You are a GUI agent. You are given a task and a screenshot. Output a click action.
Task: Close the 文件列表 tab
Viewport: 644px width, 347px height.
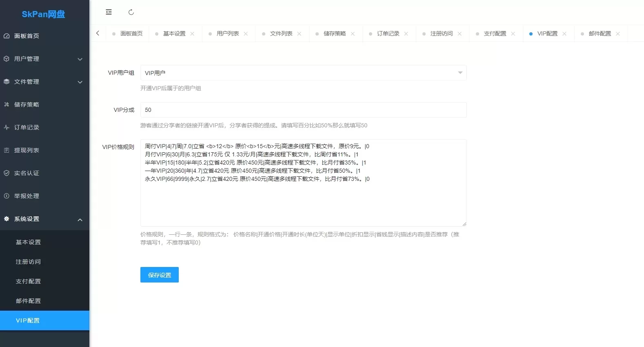tap(299, 34)
